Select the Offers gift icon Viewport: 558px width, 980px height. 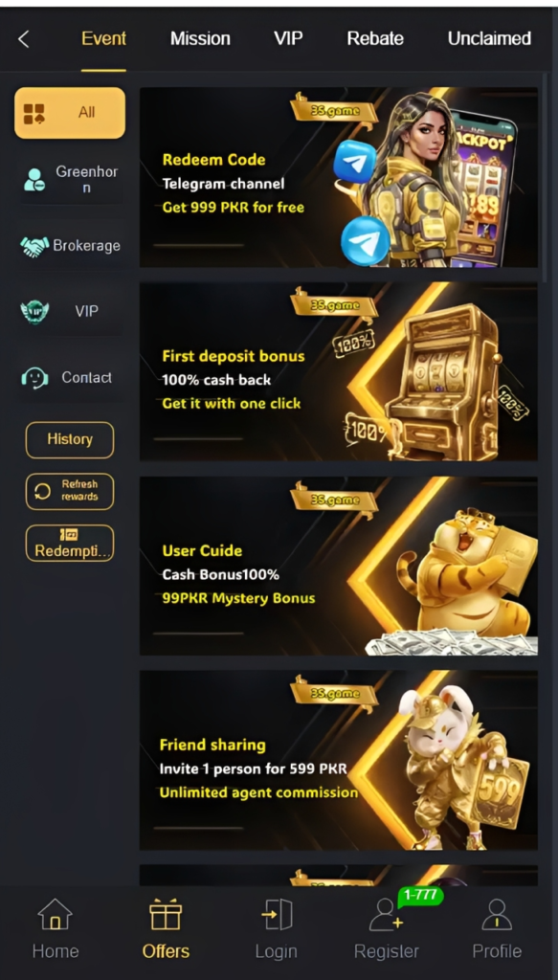point(166,915)
